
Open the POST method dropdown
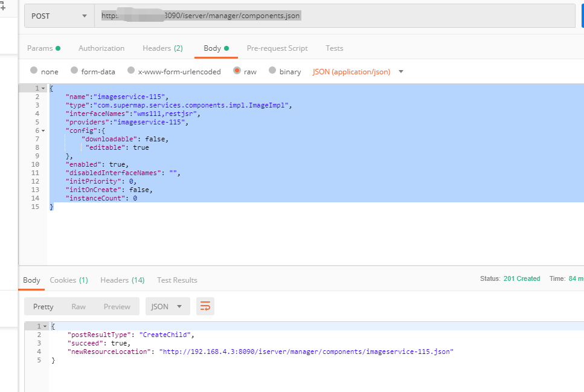59,16
